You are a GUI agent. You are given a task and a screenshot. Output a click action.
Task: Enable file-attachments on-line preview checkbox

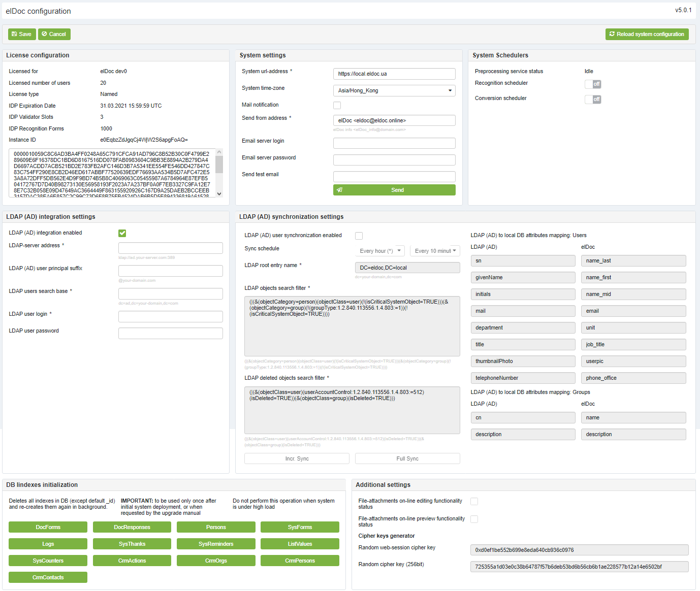point(474,519)
